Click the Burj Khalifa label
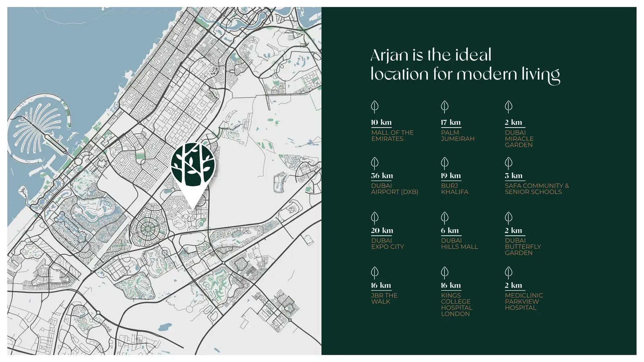The height and width of the screenshot is (362, 644). pyautogui.click(x=454, y=189)
